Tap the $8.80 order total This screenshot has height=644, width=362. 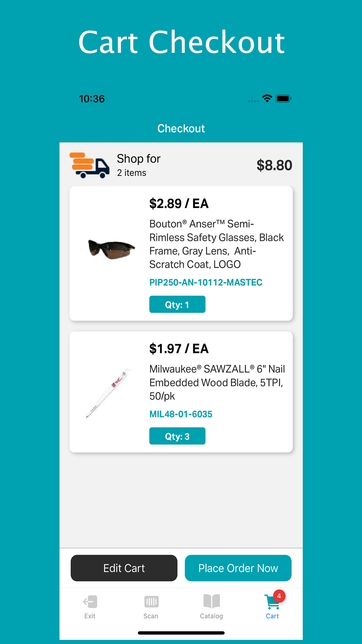click(274, 165)
